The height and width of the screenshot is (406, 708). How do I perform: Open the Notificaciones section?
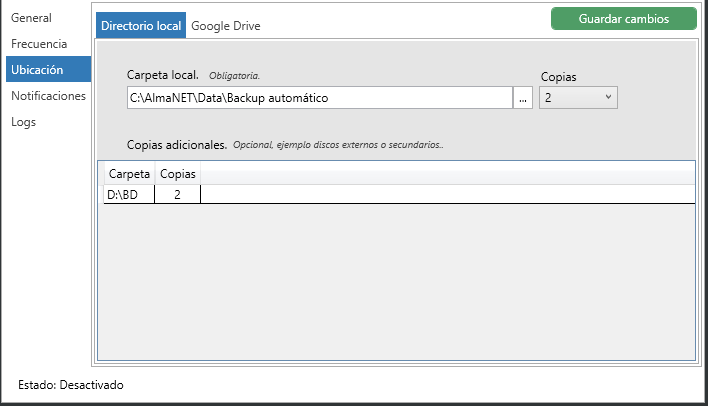click(x=48, y=96)
